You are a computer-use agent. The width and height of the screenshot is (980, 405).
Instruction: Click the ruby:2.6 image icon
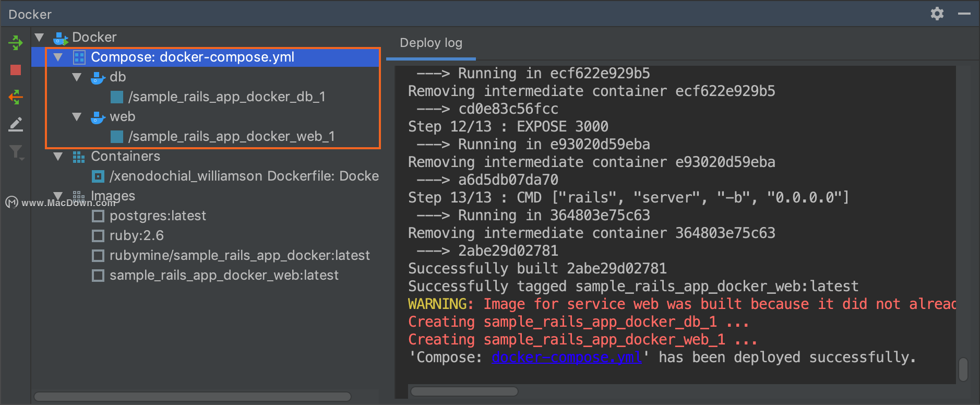98,236
